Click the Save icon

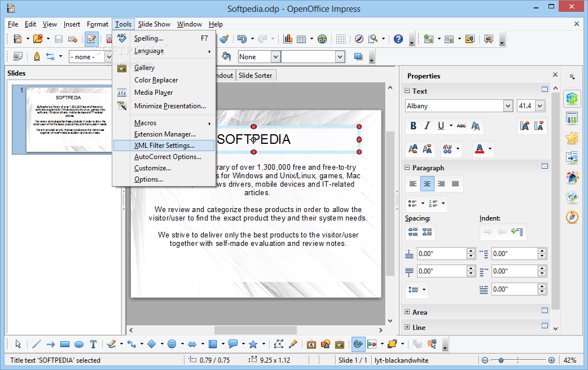59,38
